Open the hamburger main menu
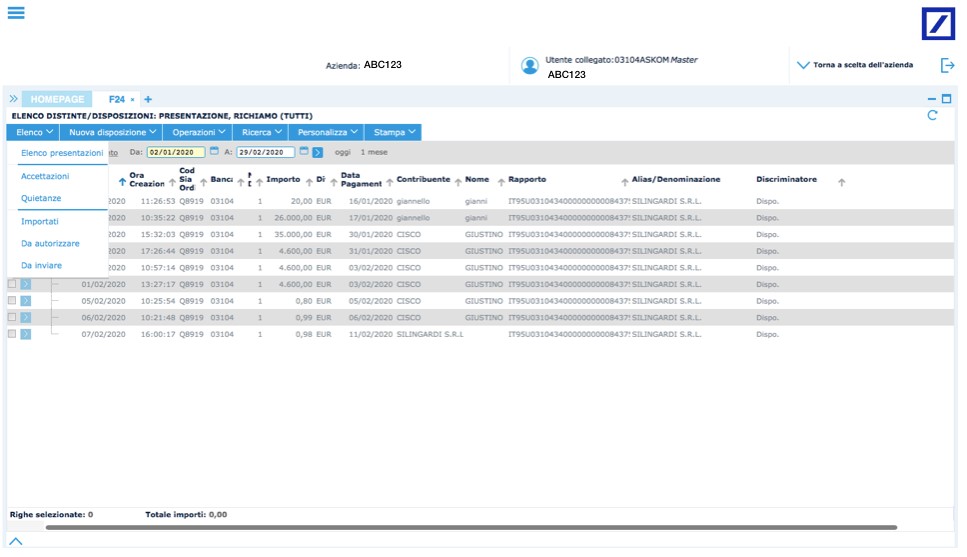967x557 pixels. tap(16, 12)
